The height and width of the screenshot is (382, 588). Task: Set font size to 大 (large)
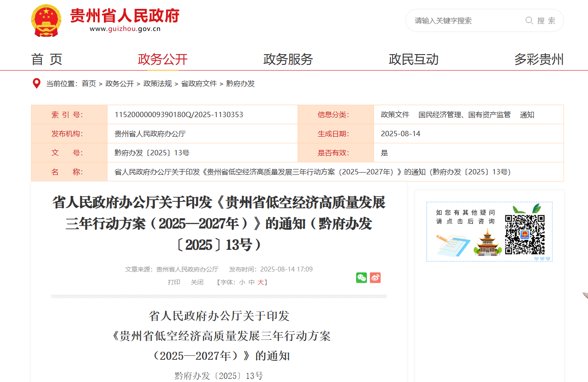(x=261, y=282)
